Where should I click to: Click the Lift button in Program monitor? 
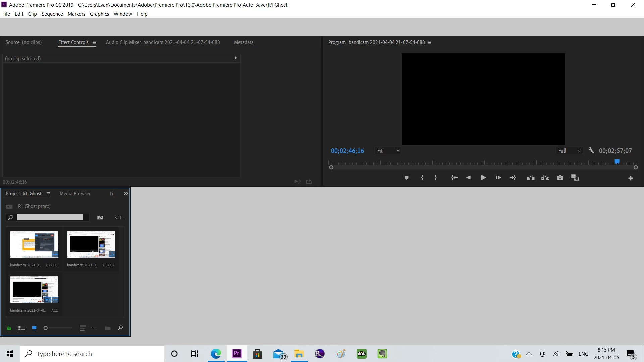coord(530,178)
